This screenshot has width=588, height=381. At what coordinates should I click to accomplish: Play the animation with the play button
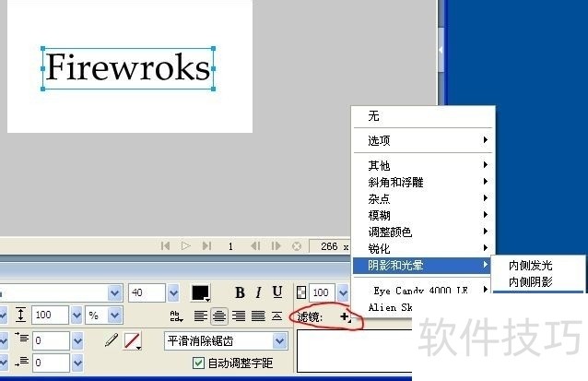185,246
